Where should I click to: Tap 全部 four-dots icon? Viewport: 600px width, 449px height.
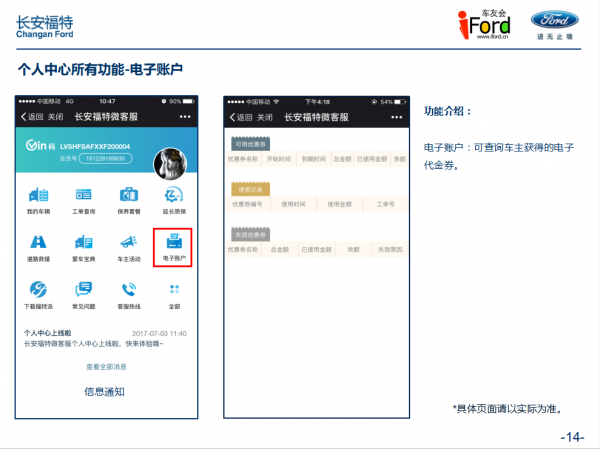pyautogui.click(x=174, y=289)
